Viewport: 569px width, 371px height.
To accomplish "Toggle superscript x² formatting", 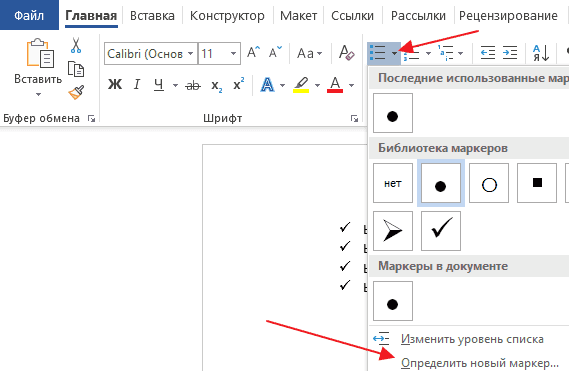I will tap(238, 84).
